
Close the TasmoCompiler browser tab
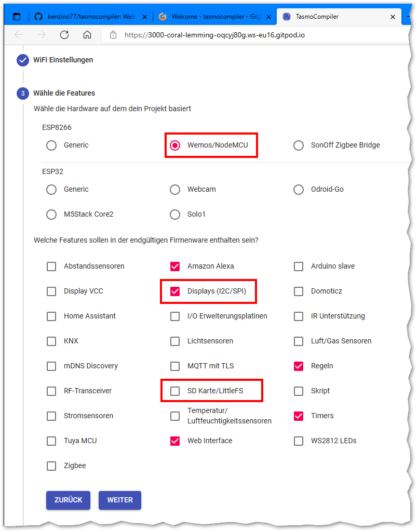(393, 17)
